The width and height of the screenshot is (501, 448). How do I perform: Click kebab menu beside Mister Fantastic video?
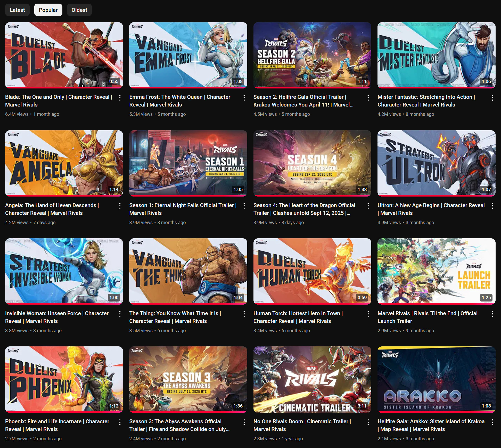492,98
